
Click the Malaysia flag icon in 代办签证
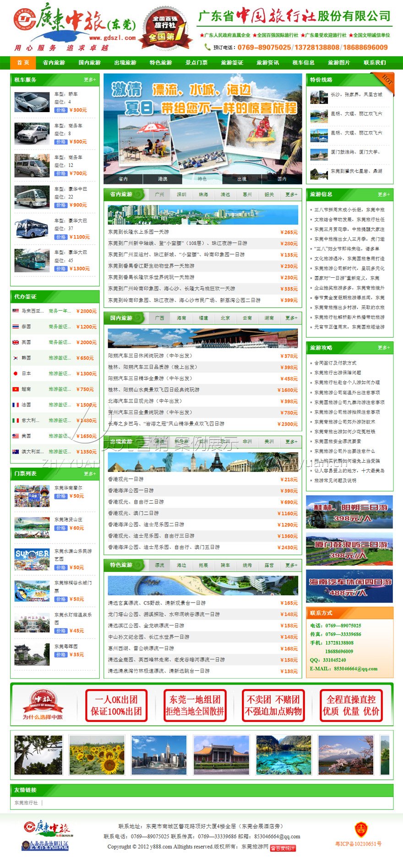coord(16,311)
